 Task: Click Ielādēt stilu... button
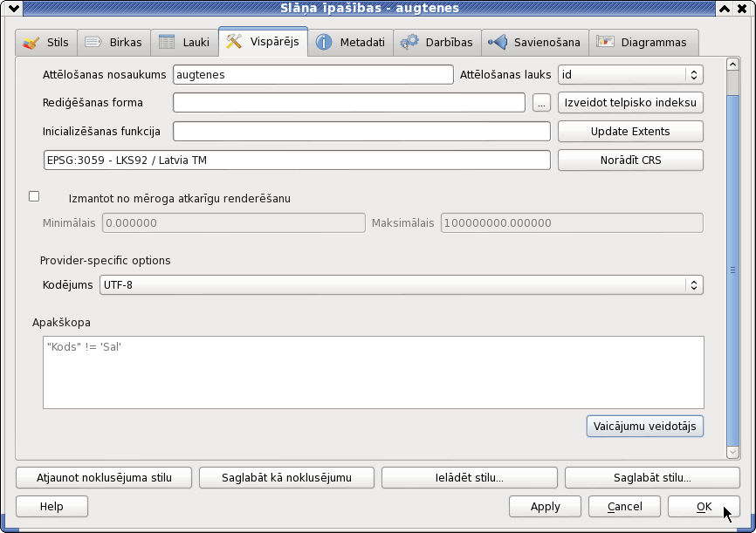click(x=470, y=477)
